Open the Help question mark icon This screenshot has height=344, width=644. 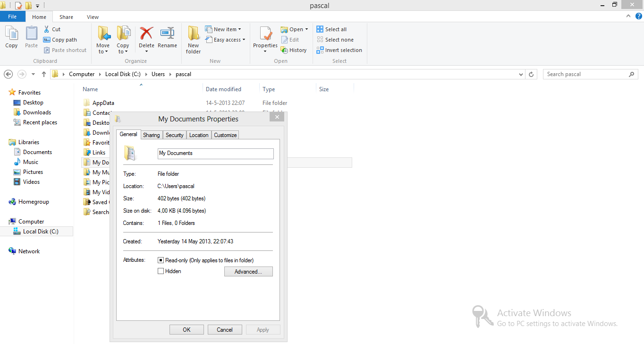pos(638,16)
